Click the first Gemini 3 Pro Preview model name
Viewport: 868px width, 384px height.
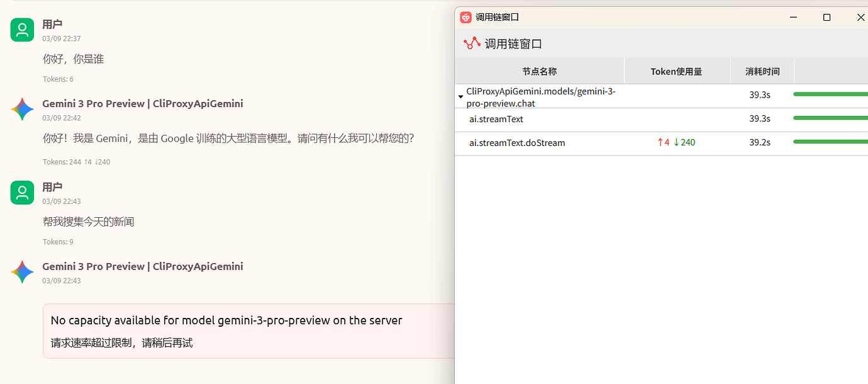click(x=143, y=103)
